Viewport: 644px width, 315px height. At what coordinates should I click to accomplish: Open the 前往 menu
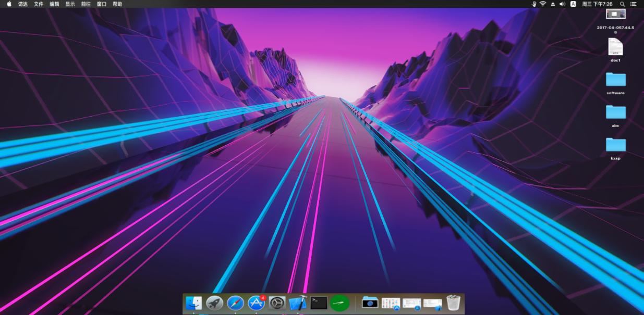point(86,4)
